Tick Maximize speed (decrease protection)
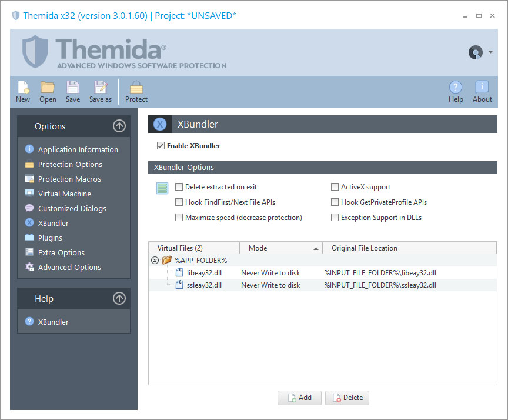This screenshot has width=508, height=420. 179,218
